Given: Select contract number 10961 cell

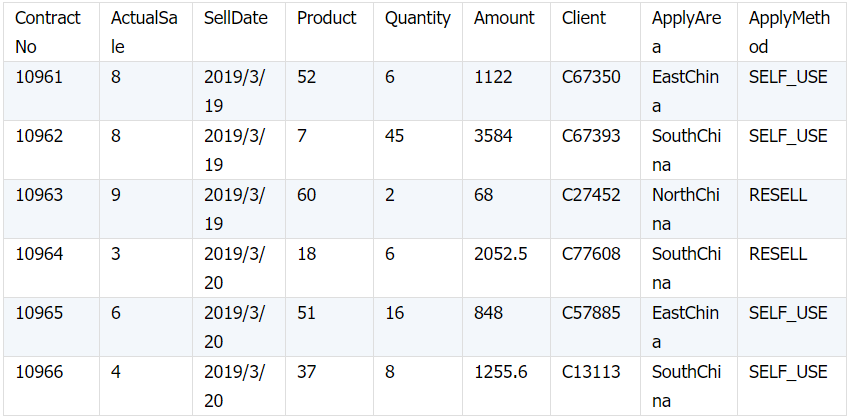Looking at the screenshot, I should click(x=39, y=77).
